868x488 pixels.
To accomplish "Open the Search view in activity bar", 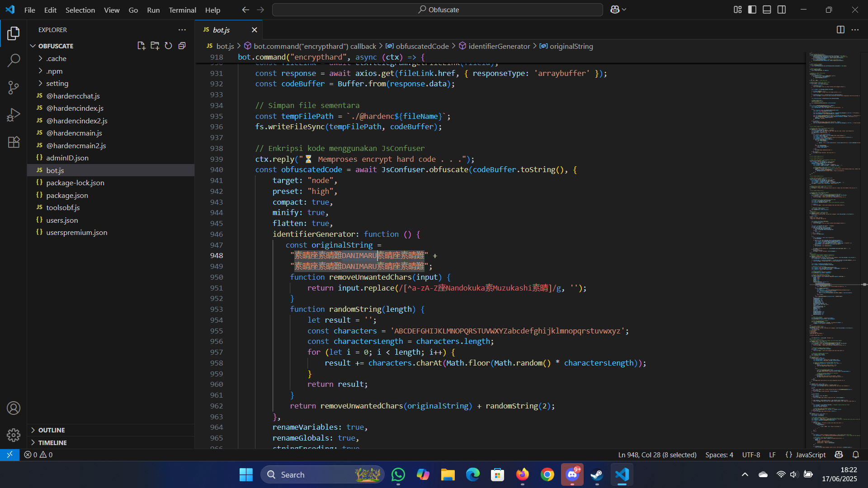I will (14, 60).
